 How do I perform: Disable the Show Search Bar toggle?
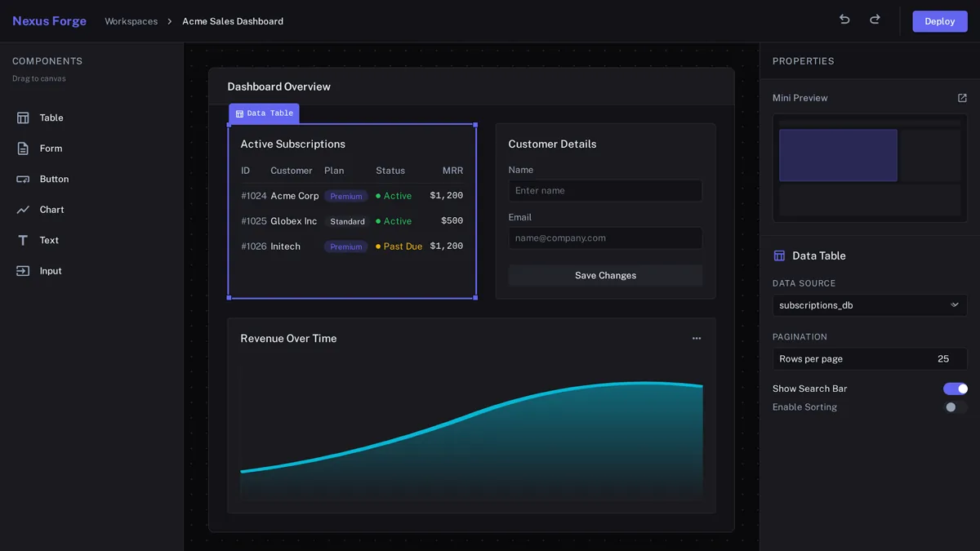click(955, 389)
